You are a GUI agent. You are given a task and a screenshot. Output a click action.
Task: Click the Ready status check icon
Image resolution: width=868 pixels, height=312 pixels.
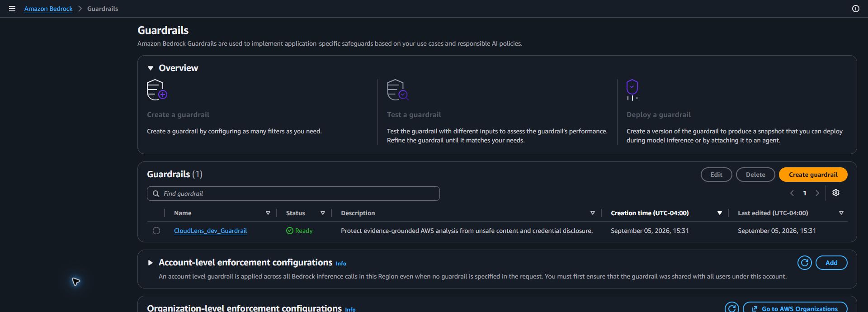click(x=290, y=231)
